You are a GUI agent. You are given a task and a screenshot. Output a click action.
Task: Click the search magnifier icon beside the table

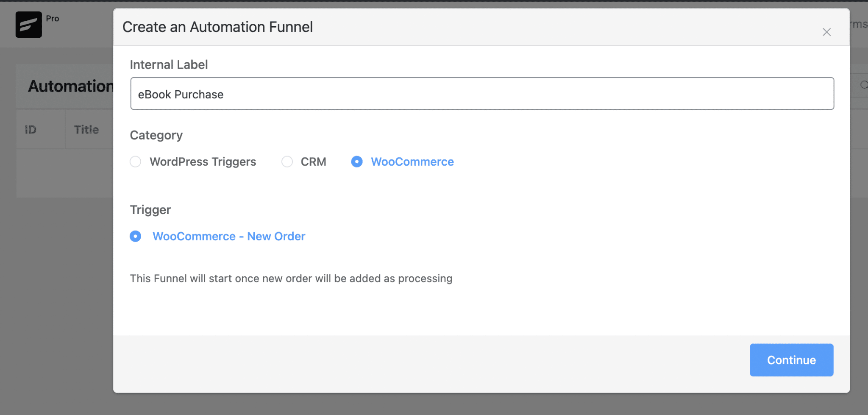click(864, 86)
